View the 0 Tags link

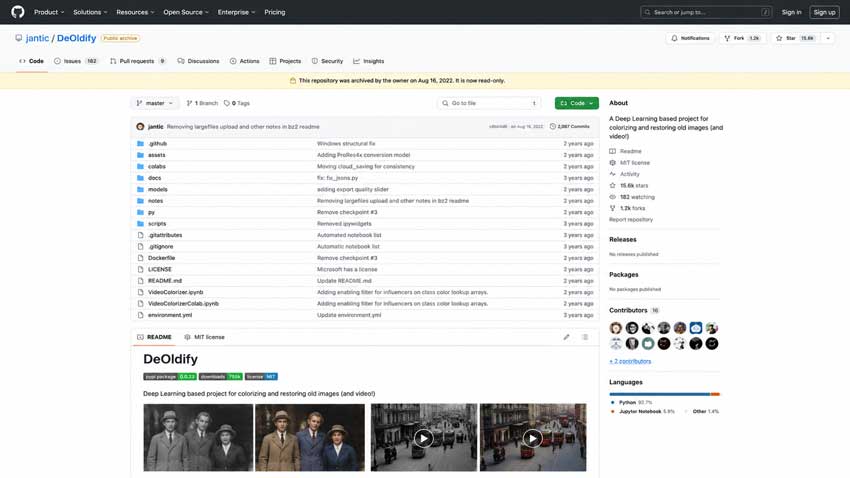pyautogui.click(x=237, y=103)
